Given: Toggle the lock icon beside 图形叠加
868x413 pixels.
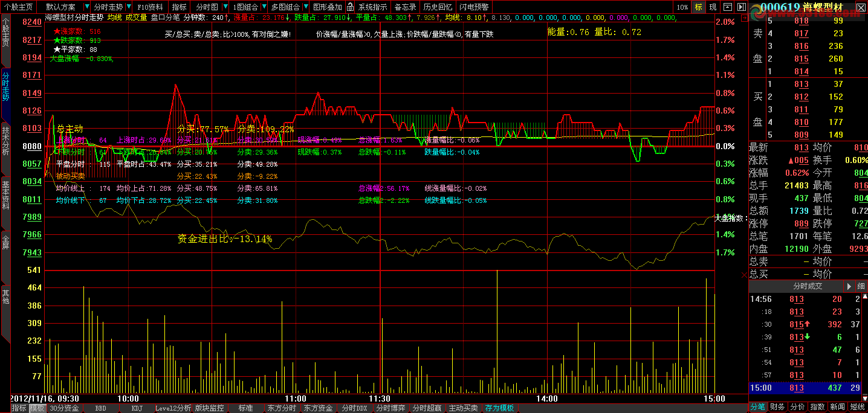Looking at the screenshot, I should tap(349, 7).
